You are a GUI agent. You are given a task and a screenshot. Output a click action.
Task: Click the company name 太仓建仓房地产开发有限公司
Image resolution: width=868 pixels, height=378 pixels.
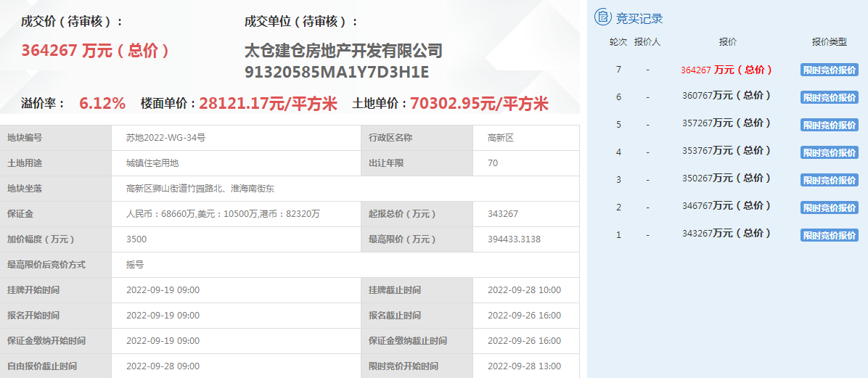343,51
